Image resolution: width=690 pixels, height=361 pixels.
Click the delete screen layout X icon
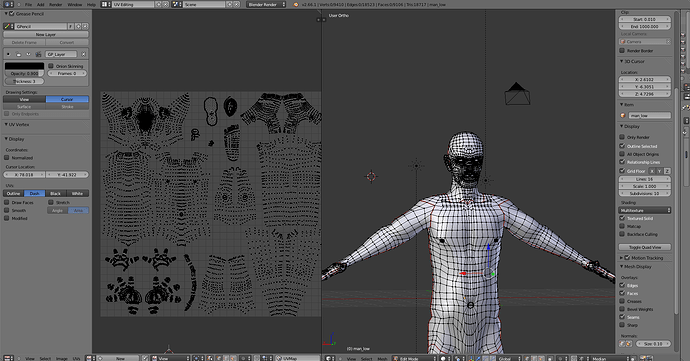pos(165,4)
